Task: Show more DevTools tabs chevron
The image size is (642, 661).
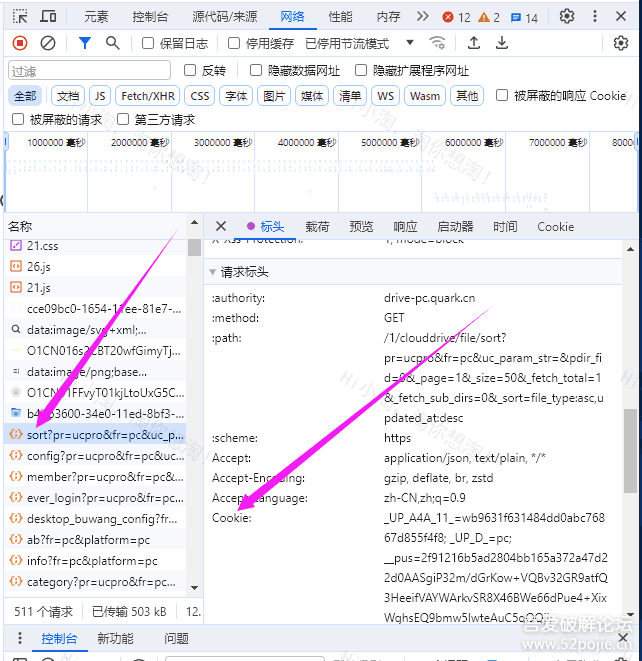Action: pos(422,16)
